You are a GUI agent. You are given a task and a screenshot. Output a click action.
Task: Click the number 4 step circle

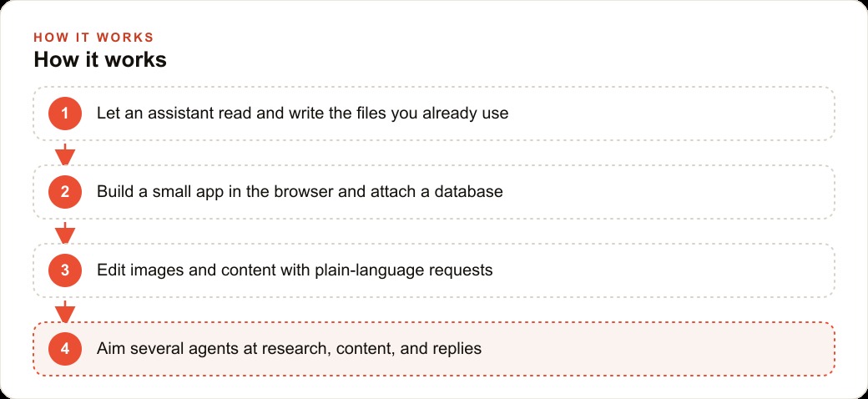[65, 349]
